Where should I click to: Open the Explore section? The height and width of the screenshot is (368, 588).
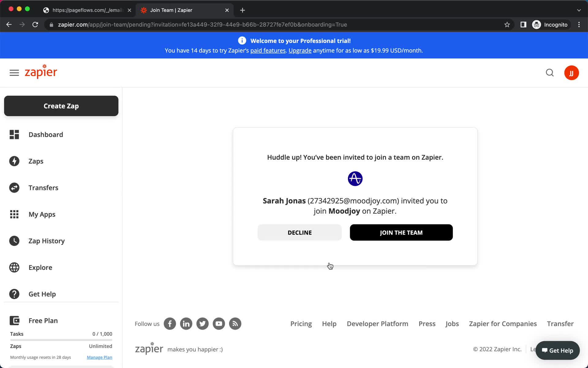(40, 267)
